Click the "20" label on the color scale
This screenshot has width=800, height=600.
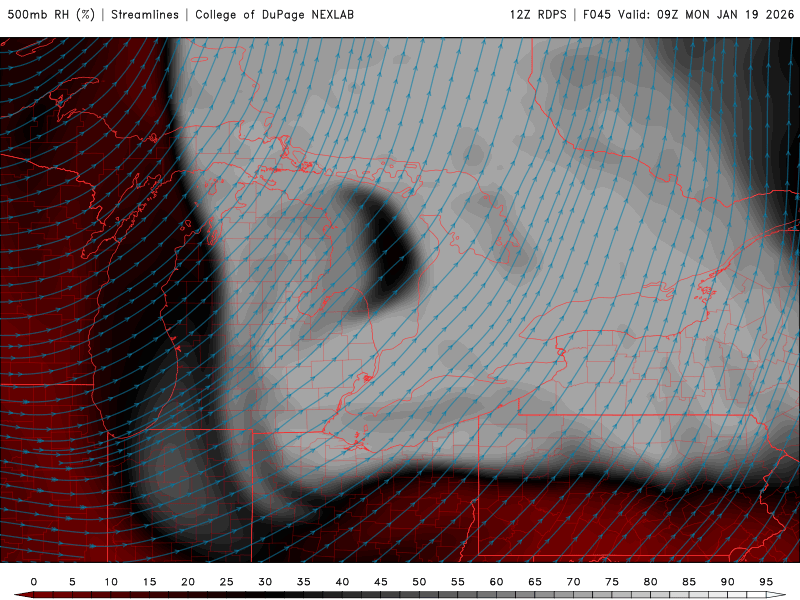pyautogui.click(x=188, y=582)
